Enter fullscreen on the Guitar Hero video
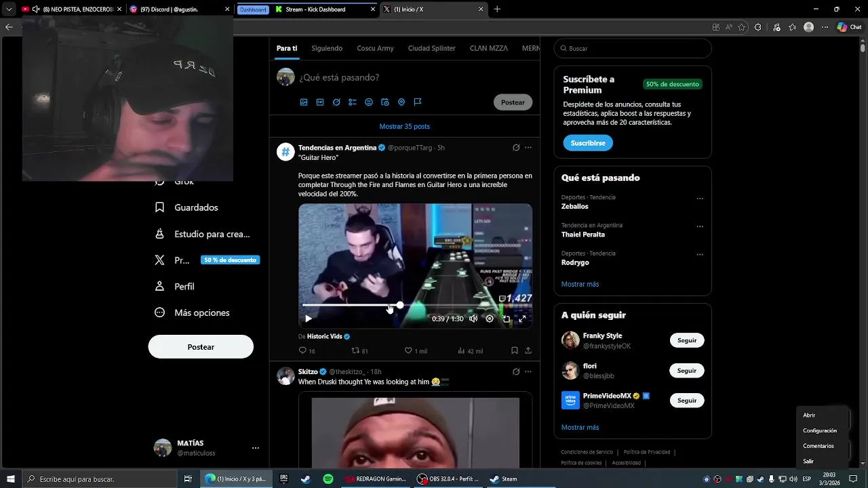The image size is (868, 488). pos(522,319)
